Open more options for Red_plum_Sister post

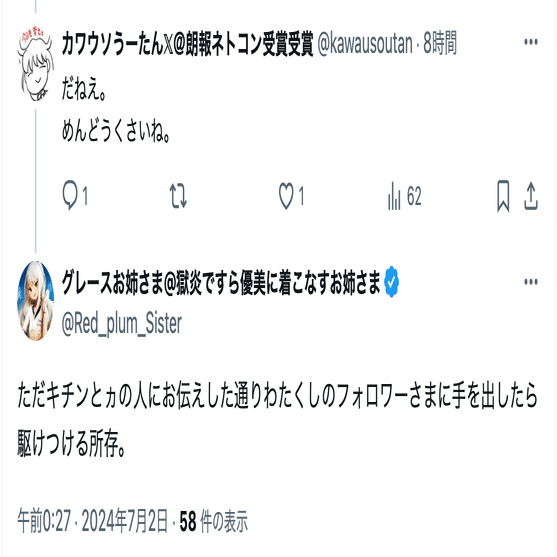pos(531,282)
